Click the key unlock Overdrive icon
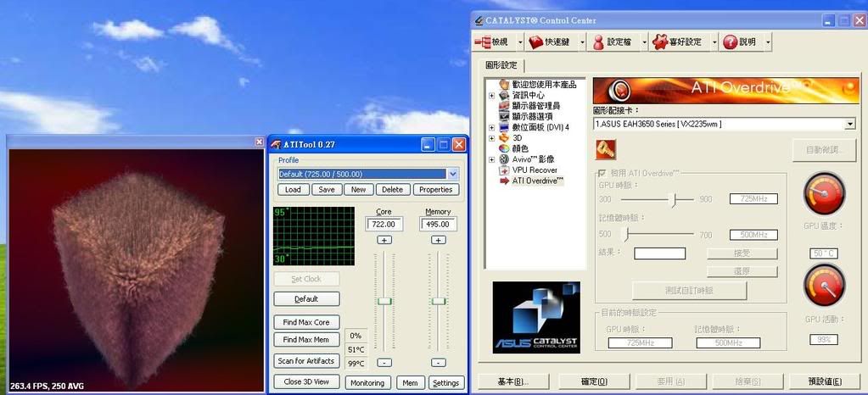Image resolution: width=868 pixels, height=395 pixels. [x=606, y=149]
